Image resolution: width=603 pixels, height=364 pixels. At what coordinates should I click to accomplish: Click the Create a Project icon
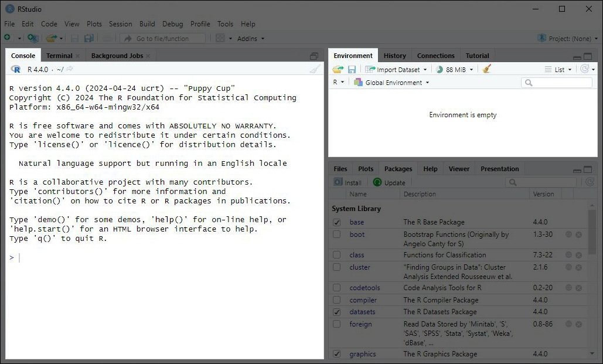[x=33, y=38]
